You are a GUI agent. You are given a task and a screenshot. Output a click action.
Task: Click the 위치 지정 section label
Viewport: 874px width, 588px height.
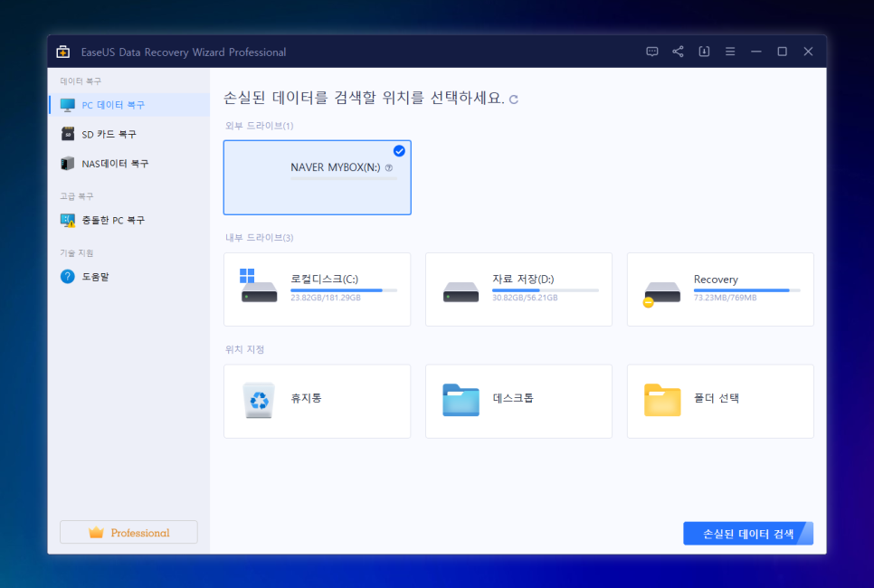pos(244,349)
